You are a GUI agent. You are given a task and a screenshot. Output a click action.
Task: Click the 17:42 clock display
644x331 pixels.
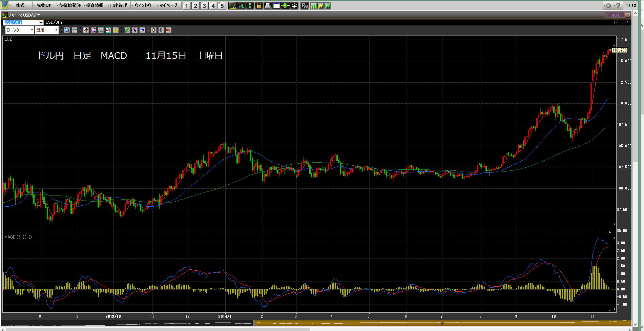[631, 5]
